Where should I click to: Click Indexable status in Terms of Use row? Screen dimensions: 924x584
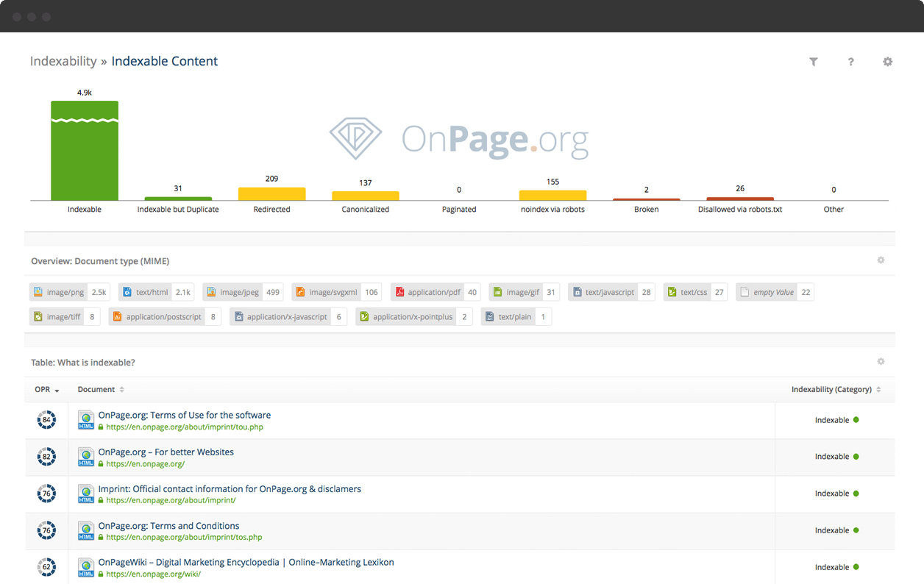coord(836,420)
